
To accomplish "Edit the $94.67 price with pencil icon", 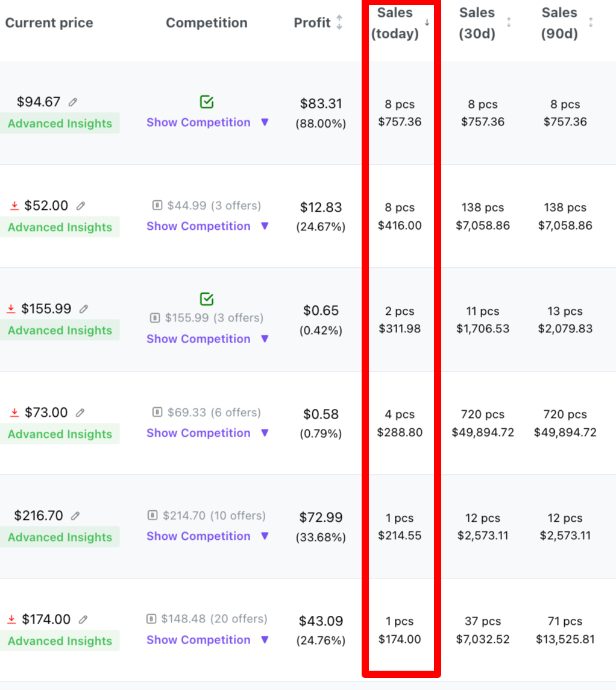I will point(73,102).
